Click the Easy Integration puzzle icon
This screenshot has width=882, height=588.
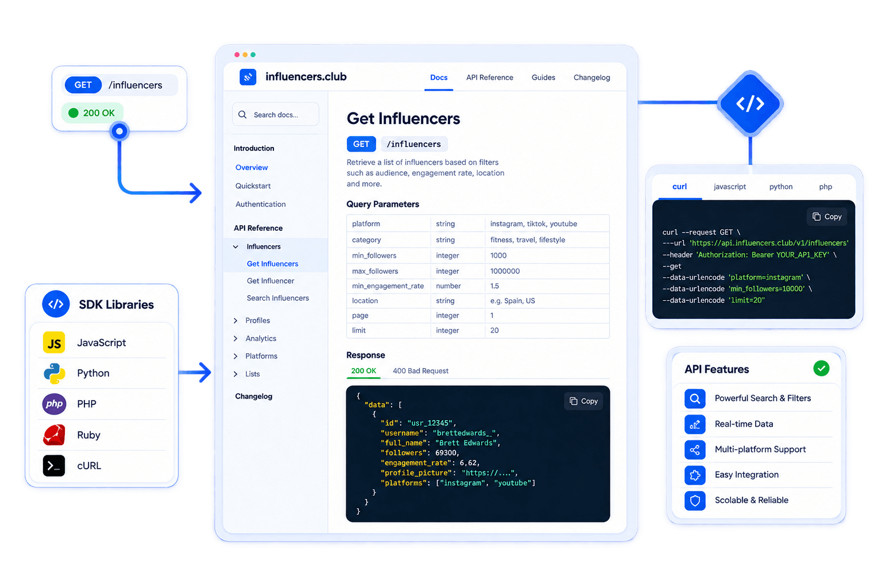pyautogui.click(x=695, y=475)
